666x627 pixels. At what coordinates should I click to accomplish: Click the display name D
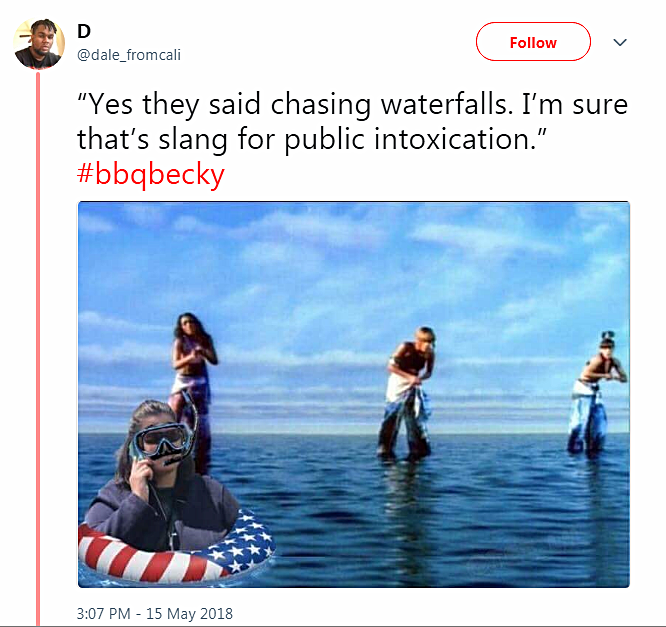point(84,31)
